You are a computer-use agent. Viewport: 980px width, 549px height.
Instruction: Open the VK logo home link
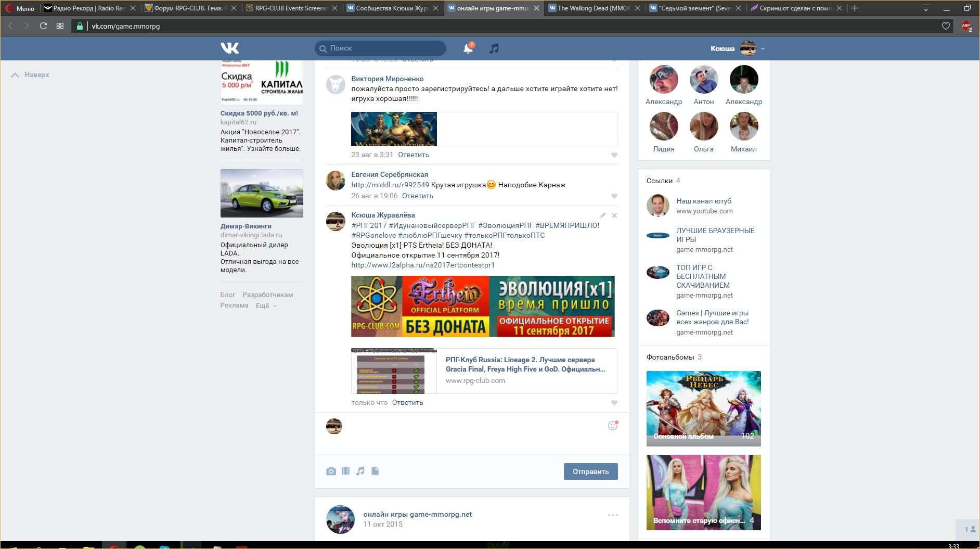pos(229,48)
